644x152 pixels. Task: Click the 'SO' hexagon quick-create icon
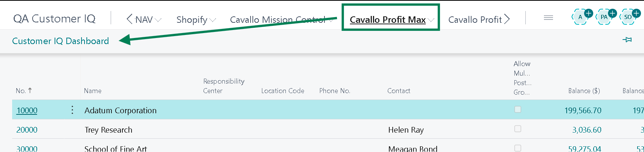coord(628,17)
